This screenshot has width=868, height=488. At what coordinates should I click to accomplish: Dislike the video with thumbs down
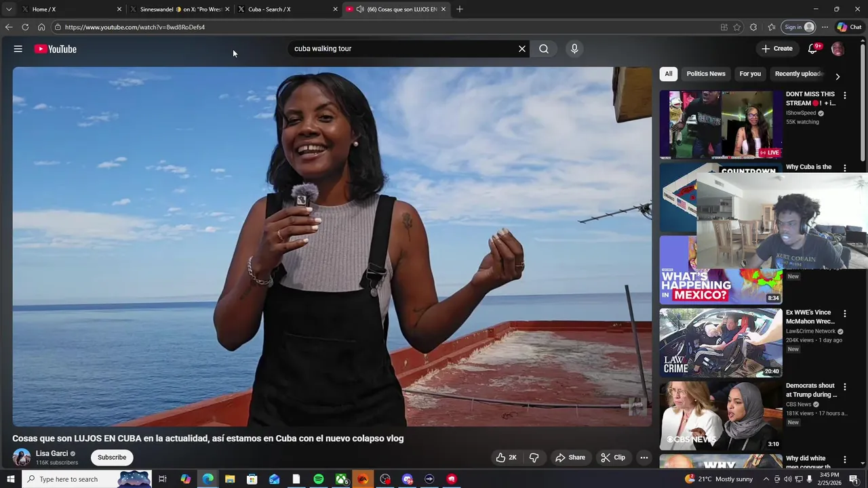coord(534,457)
